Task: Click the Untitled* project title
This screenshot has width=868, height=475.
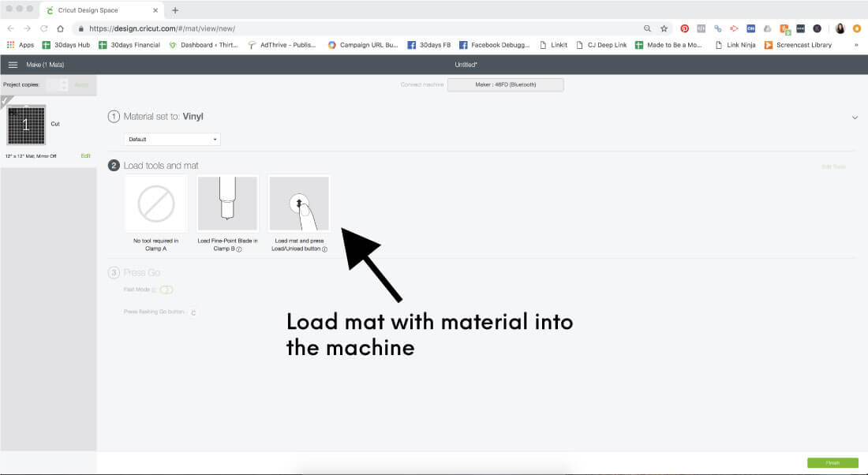Action: (x=466, y=65)
